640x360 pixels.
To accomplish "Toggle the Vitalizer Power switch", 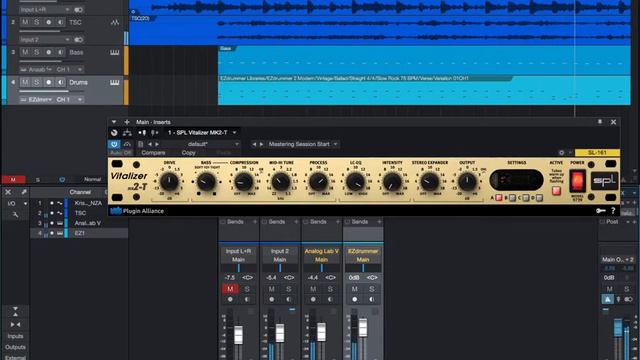I will (577, 181).
